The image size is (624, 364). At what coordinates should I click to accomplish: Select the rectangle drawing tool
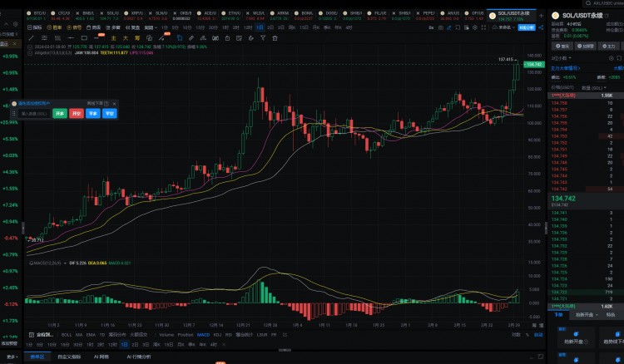pyautogui.click(x=84, y=38)
